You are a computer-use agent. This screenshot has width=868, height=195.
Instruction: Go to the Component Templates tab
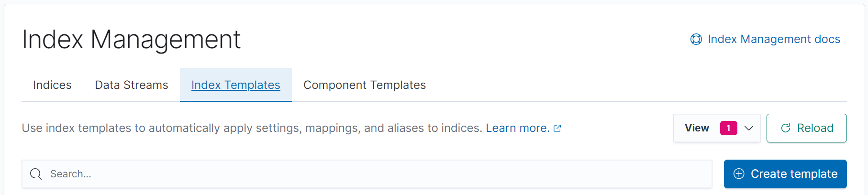[x=365, y=85]
